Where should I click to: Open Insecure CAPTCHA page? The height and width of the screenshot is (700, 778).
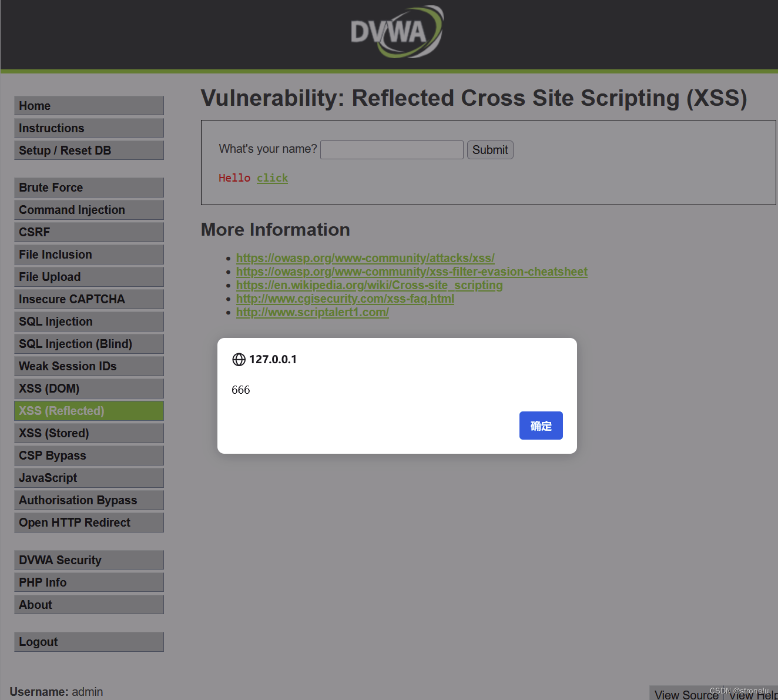[x=89, y=299]
